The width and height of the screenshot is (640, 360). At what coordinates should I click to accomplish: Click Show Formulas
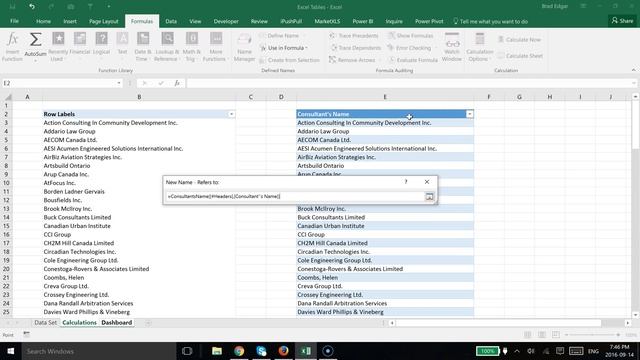[x=411, y=36]
